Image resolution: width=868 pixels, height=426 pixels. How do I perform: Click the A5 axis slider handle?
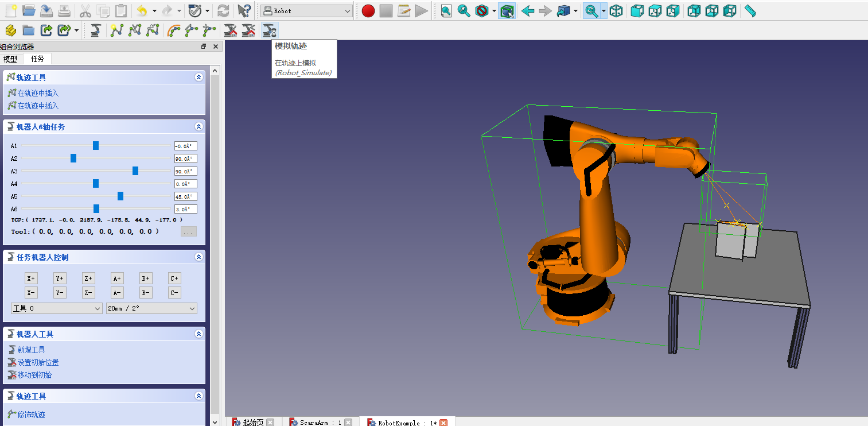click(120, 196)
